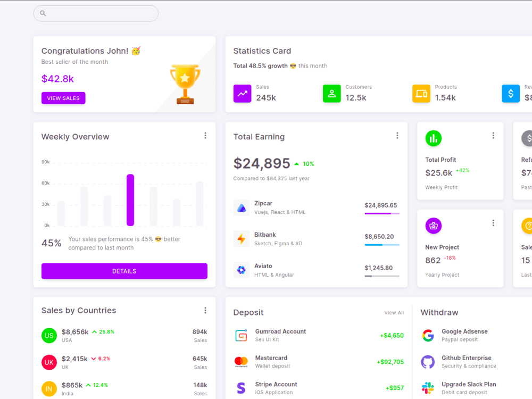Click the Zipcar logo icon
The image size is (532, 399).
(x=241, y=207)
